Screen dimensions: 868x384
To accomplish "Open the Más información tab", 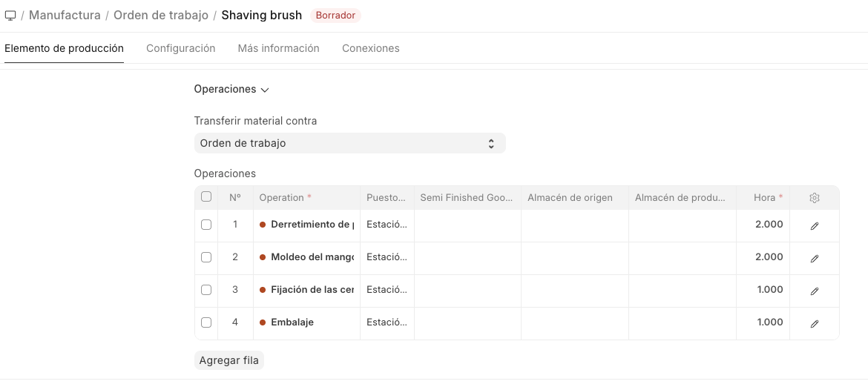I will (278, 48).
